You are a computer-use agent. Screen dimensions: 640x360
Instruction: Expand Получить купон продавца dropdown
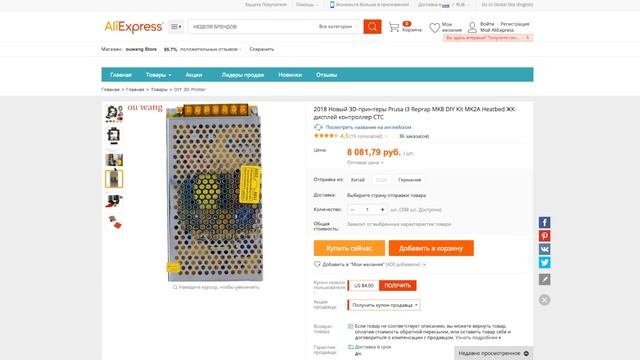coord(384,305)
